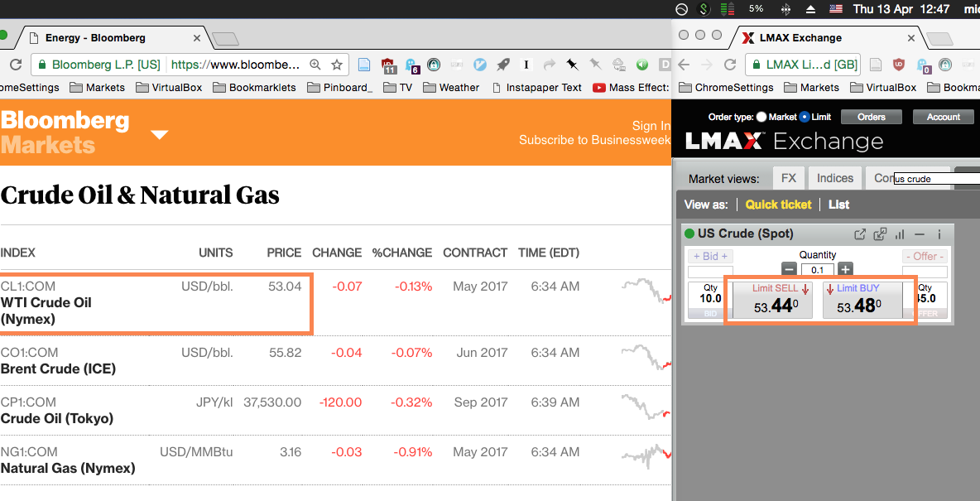Screen dimensions: 980x501
Task: Minimize the US Crude ticket panel
Action: point(920,234)
